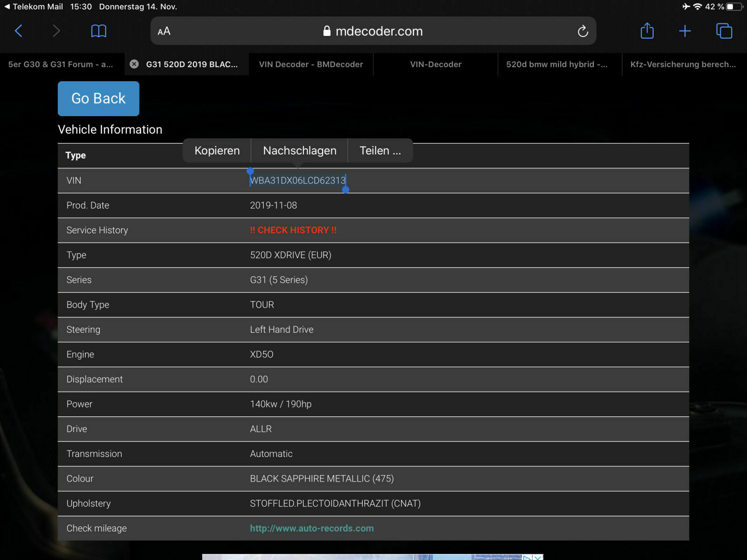
Task: Open the bookmarks book icon
Action: pyautogui.click(x=99, y=31)
